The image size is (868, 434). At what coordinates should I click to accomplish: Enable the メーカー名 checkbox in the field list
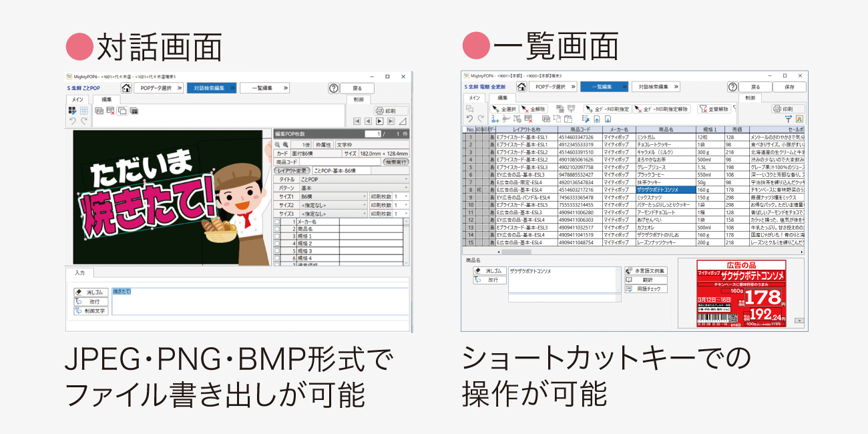coord(276,222)
